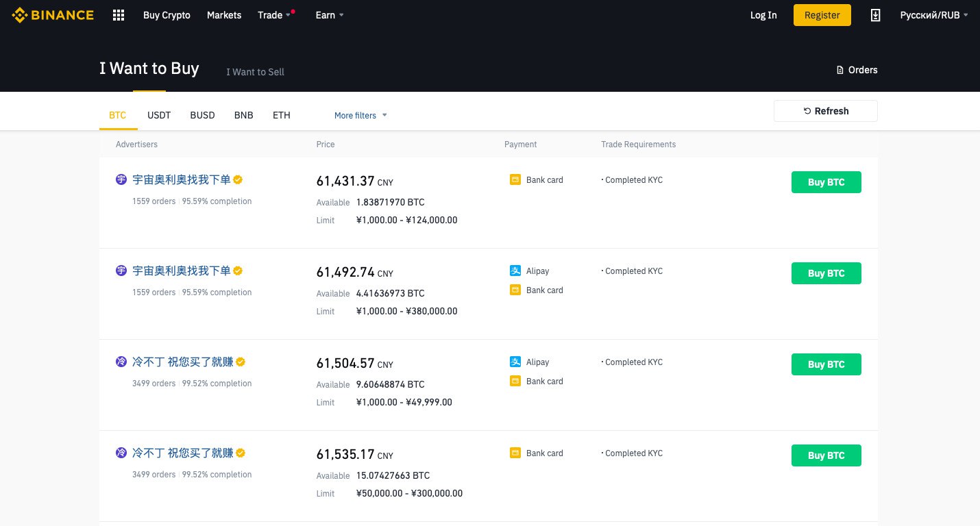Click Completed KYC in the 61,535.17 row
980x526 pixels.
634,453
